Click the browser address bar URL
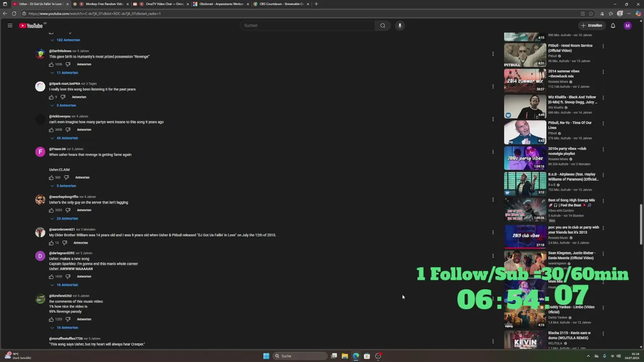644x362 pixels. (x=95, y=14)
